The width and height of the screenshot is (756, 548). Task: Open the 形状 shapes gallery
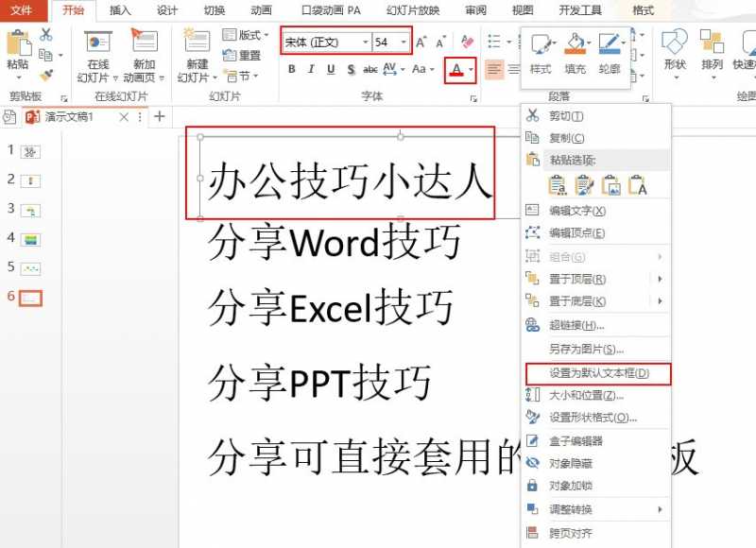pos(675,54)
